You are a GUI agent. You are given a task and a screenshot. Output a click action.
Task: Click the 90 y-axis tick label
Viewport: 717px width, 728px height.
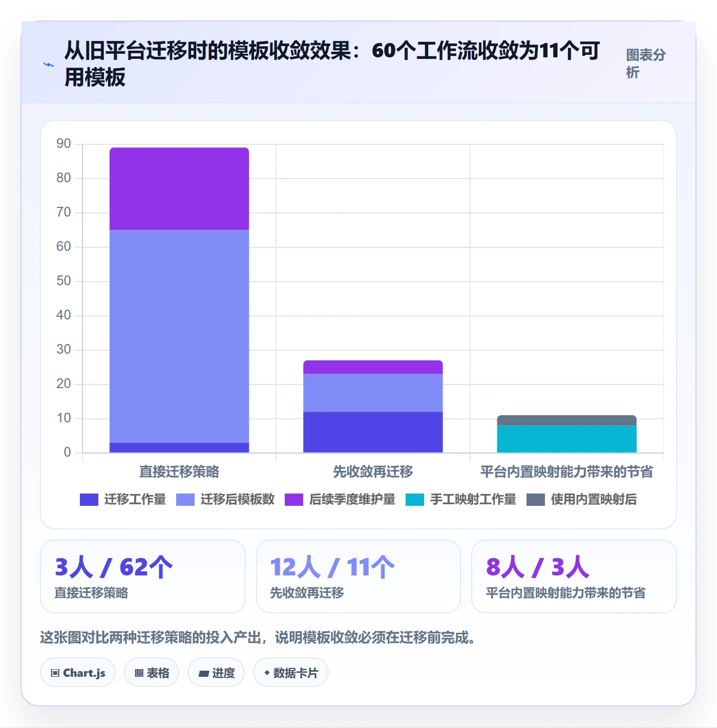pos(64,144)
